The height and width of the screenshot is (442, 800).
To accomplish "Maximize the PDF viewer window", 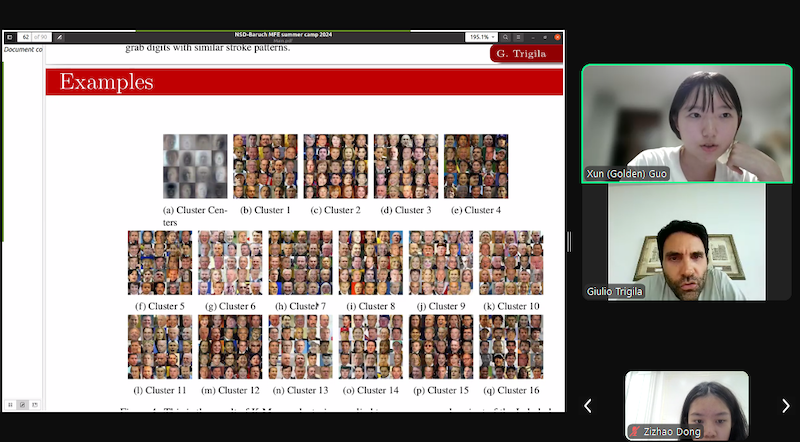I will 545,37.
